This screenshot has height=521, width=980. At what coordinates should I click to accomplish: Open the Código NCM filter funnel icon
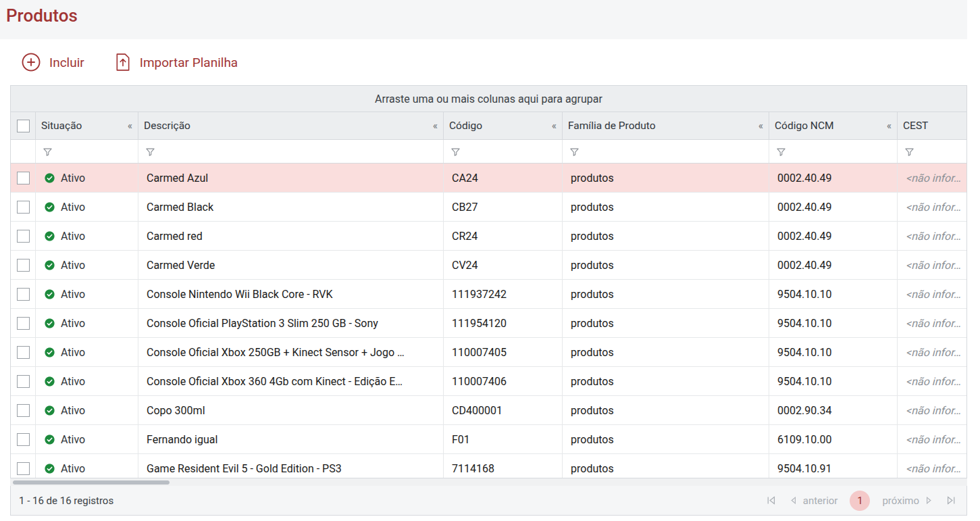click(781, 152)
